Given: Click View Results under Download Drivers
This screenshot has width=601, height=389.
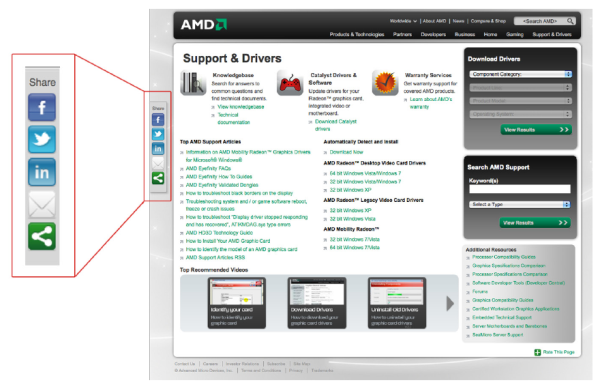Looking at the screenshot, I should click(536, 130).
